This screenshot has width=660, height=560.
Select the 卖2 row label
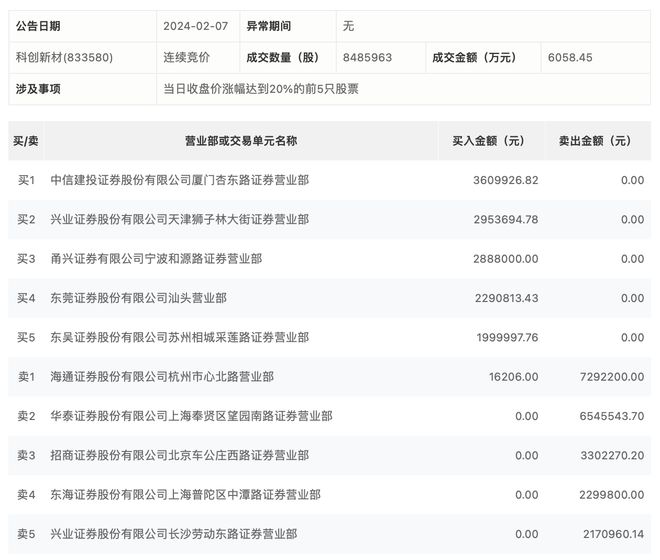click(x=26, y=416)
